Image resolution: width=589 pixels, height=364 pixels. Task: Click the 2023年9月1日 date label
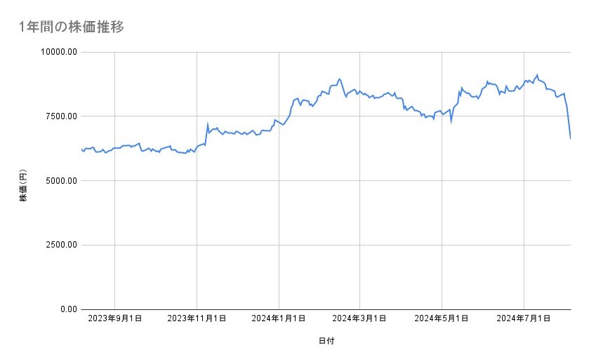pyautogui.click(x=115, y=318)
